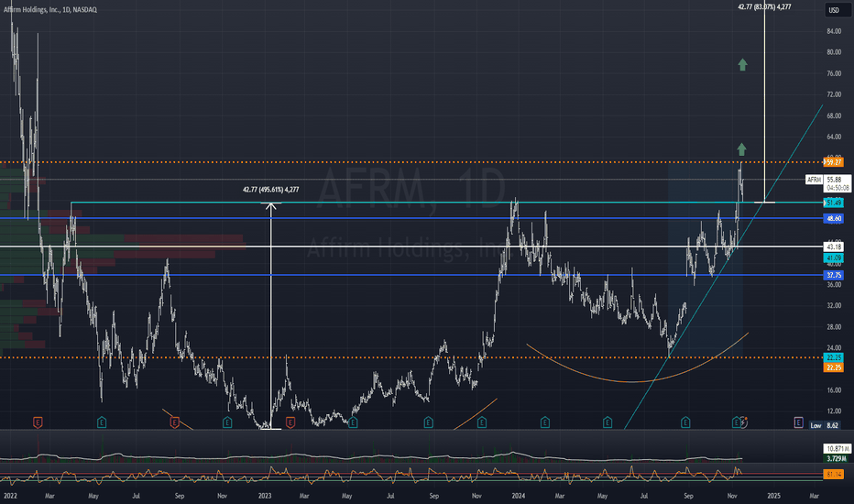
Task: Open the August 2024 teal earnings marker
Action: click(x=685, y=422)
